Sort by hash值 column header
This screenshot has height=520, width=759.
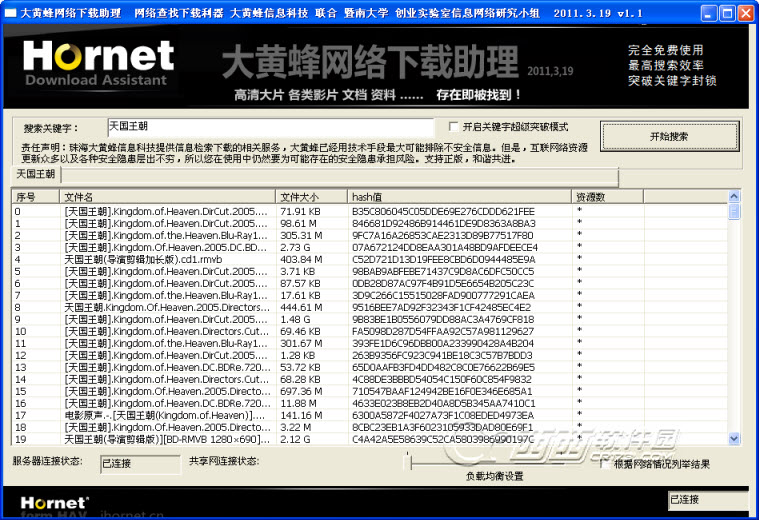[x=459, y=197]
